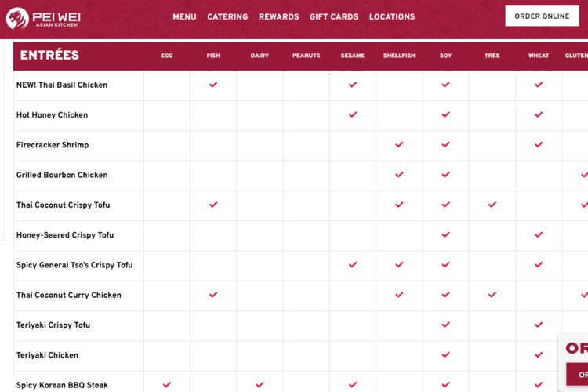Click Thai Coconut Crispy Tofu fish checkmark
Image resolution: width=588 pixels, height=392 pixels.
pos(213,205)
